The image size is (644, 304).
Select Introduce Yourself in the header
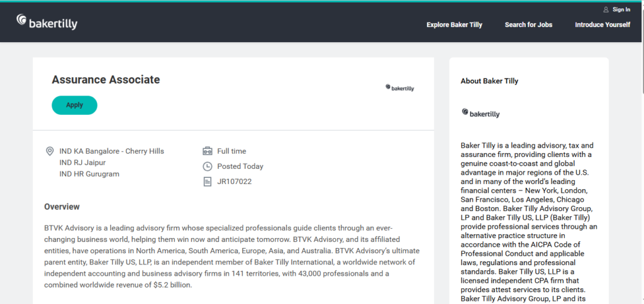[602, 24]
